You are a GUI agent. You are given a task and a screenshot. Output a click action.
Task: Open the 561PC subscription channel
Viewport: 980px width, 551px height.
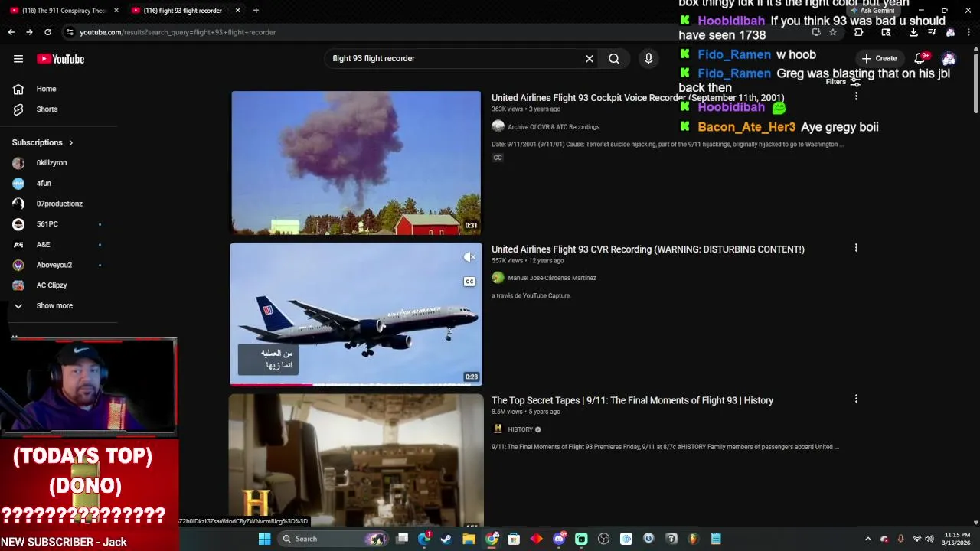tap(47, 223)
